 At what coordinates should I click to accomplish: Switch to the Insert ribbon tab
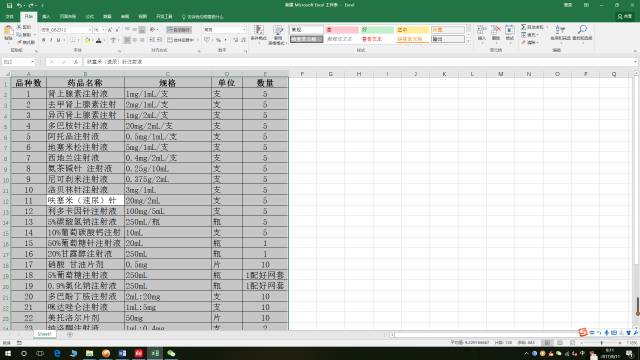[x=46, y=17]
